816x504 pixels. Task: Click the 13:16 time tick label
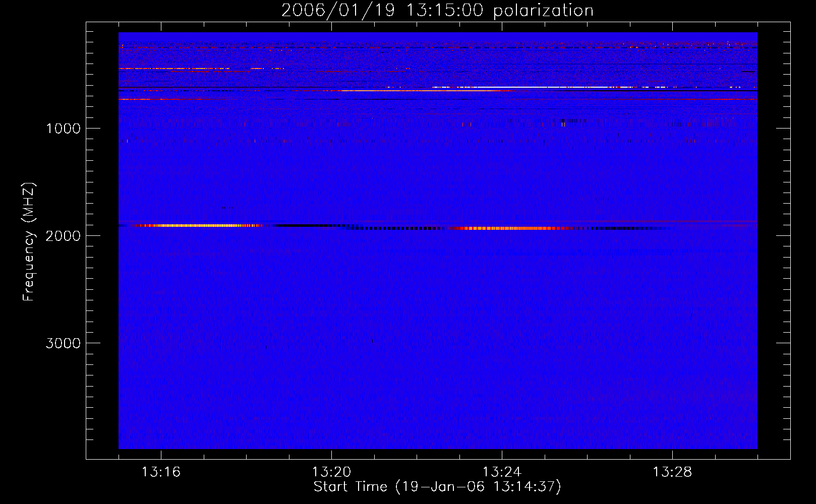(x=161, y=472)
